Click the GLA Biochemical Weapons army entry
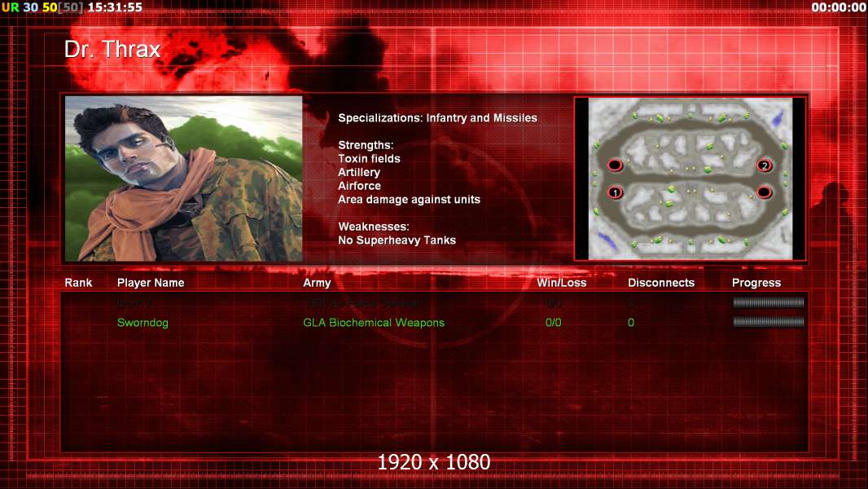 coord(374,322)
